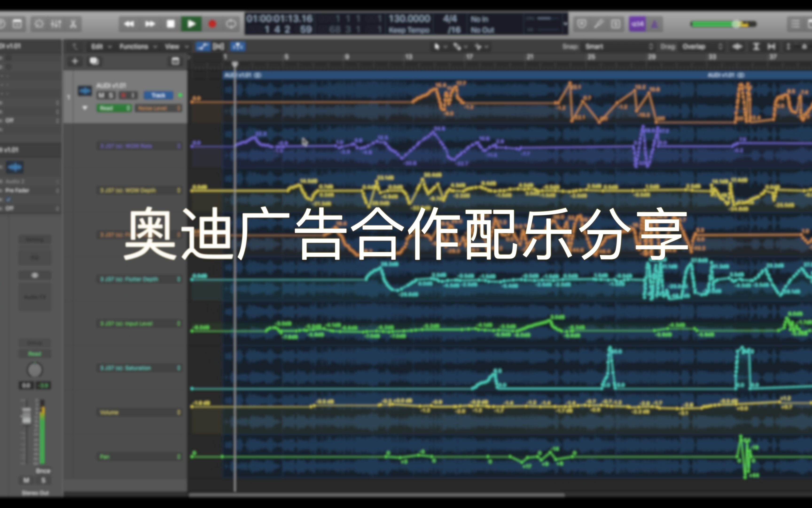Toggle the Show Automation button
Screen dimensions: 812x508
point(203,47)
